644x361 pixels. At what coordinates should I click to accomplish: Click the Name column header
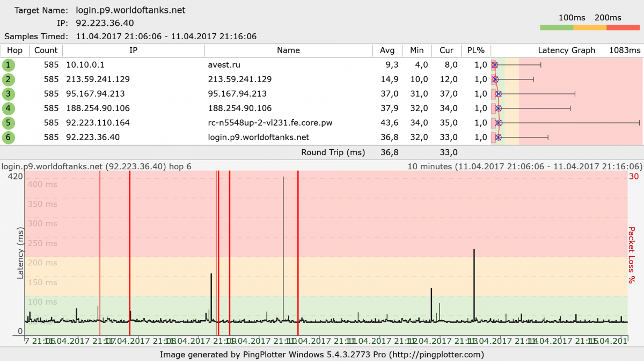click(x=288, y=50)
